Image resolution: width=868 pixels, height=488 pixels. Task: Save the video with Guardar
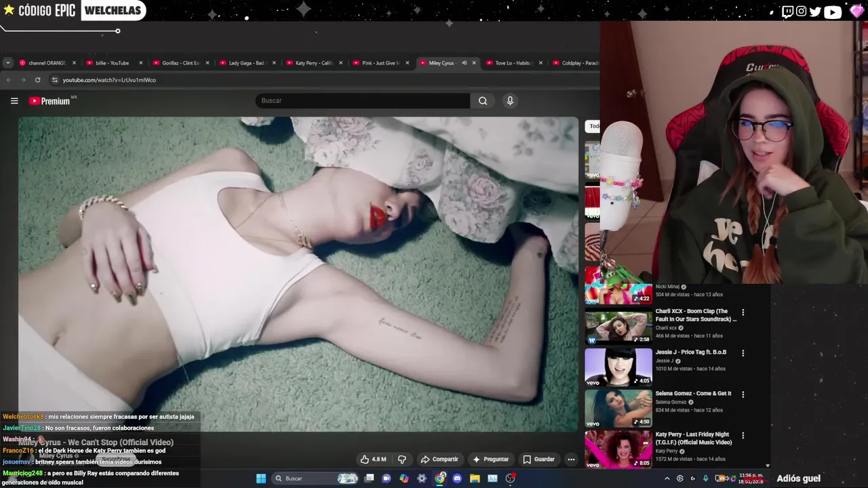[538, 459]
